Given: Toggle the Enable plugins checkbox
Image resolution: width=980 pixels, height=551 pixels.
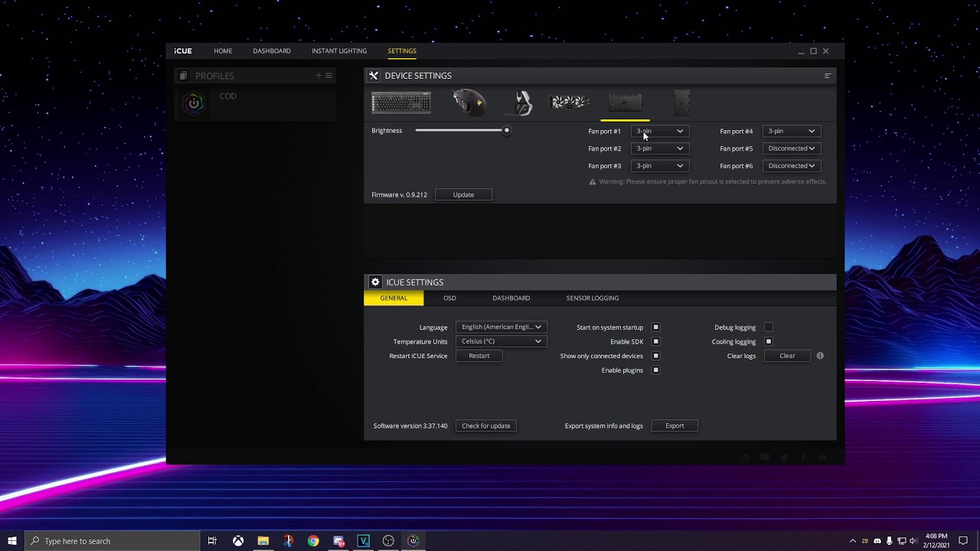Looking at the screenshot, I should coord(656,370).
